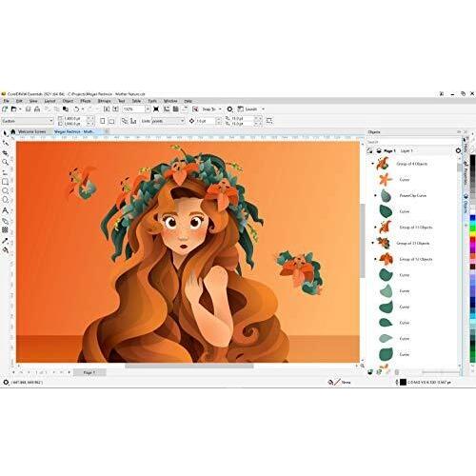Image resolution: width=476 pixels, height=476 pixels.
Task: Toggle Show grid button
Action: (x=175, y=109)
